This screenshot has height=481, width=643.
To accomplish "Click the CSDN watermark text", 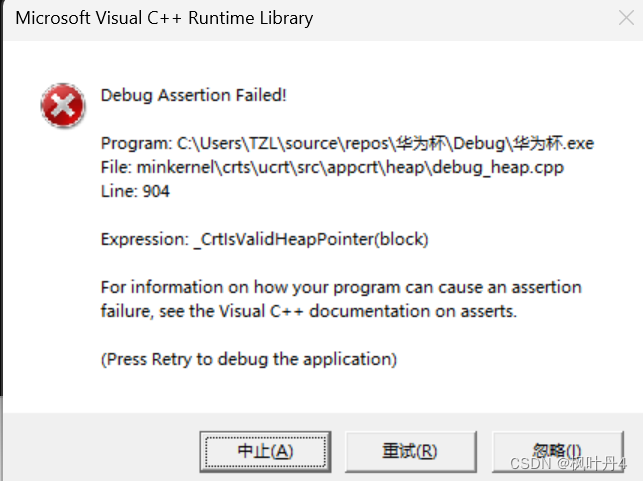I will point(525,464).
